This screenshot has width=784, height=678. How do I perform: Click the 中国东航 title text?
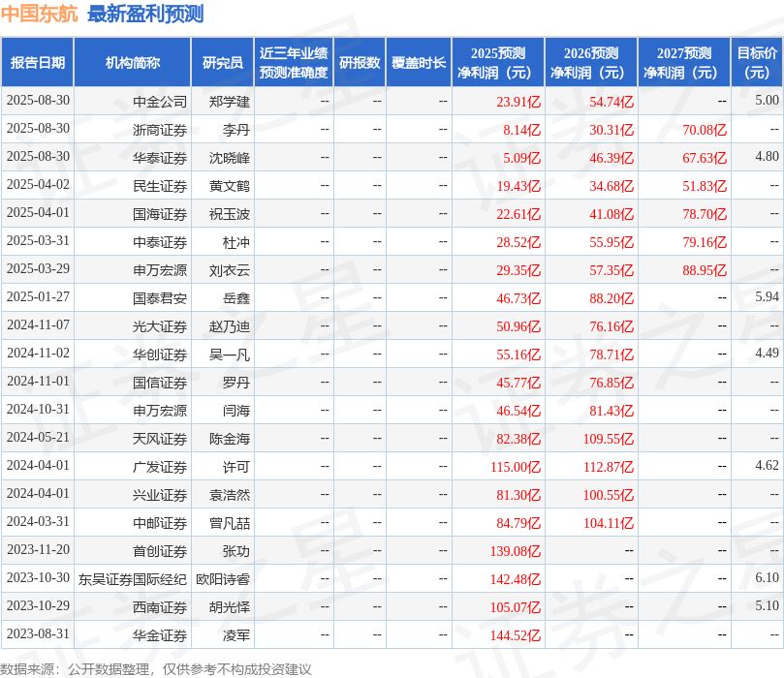tap(39, 14)
